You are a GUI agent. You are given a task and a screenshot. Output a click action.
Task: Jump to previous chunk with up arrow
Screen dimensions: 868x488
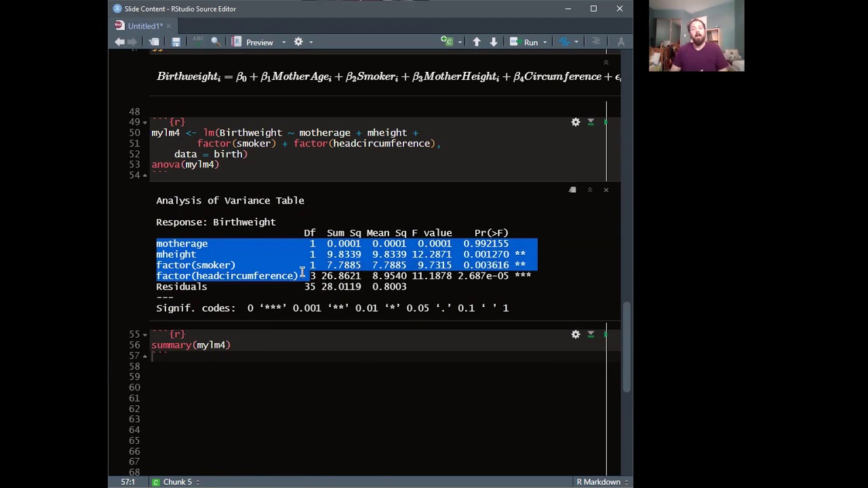point(477,42)
